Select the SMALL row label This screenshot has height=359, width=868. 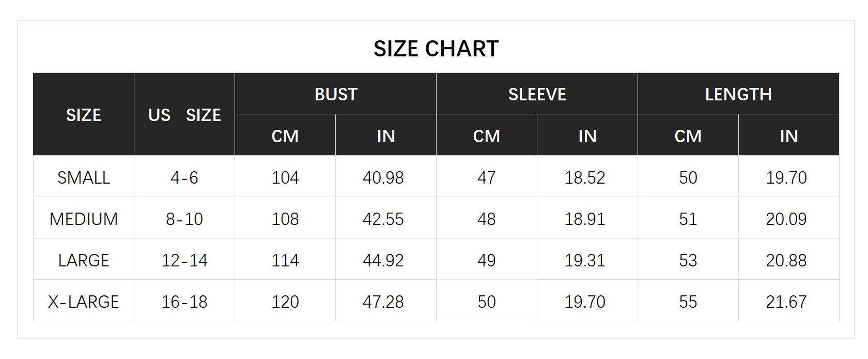[x=84, y=177]
